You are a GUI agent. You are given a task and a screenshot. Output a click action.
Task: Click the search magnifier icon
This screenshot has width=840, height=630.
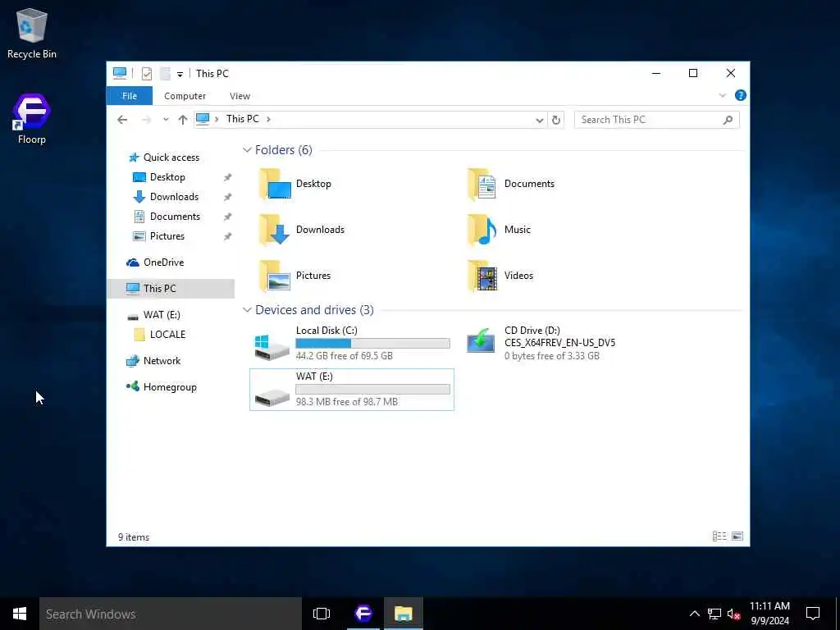coord(728,120)
